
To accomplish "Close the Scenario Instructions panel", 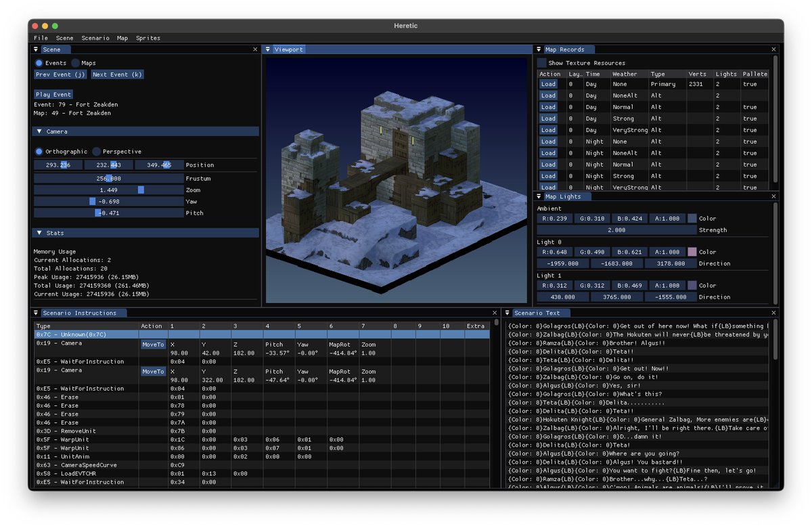I will click(495, 313).
